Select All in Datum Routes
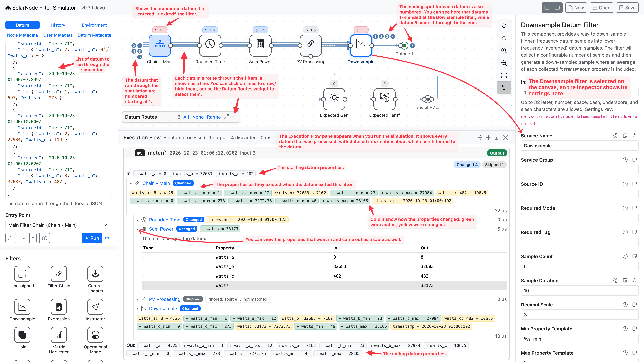Viewport: 644px width, 362px height. tap(186, 117)
